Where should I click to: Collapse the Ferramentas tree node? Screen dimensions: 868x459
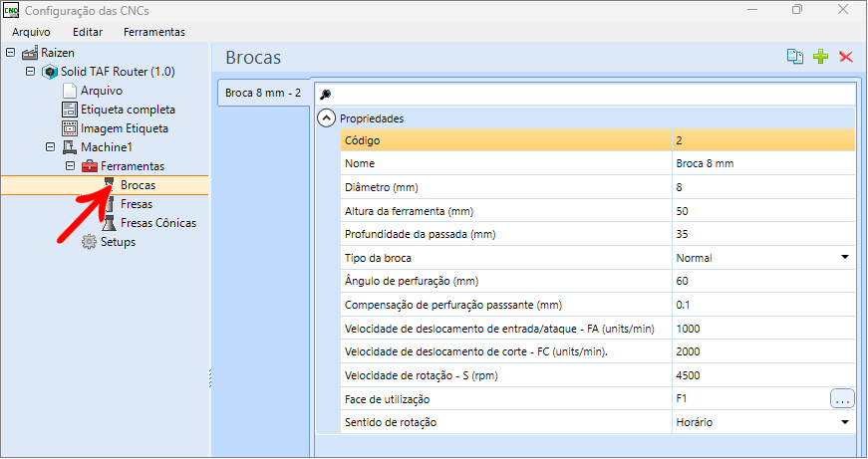[71, 166]
